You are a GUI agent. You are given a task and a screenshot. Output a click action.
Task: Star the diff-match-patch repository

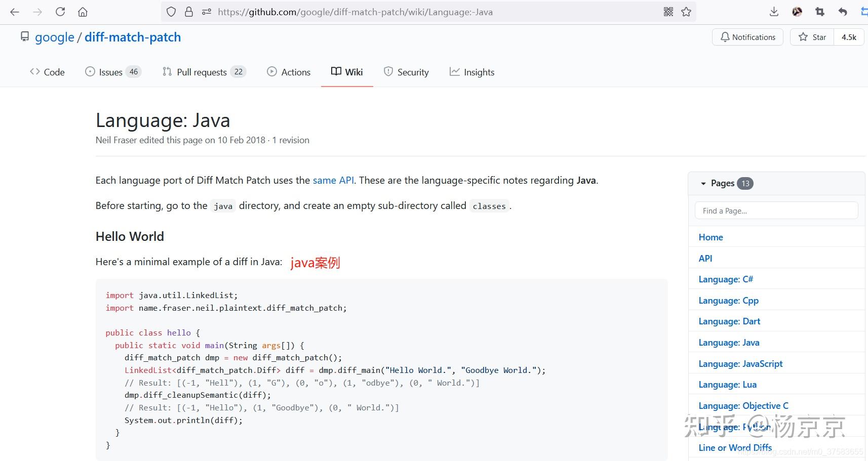tap(812, 37)
